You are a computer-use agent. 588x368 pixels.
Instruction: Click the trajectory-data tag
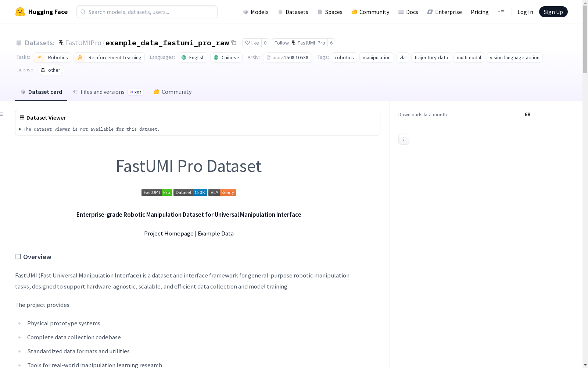431,57
